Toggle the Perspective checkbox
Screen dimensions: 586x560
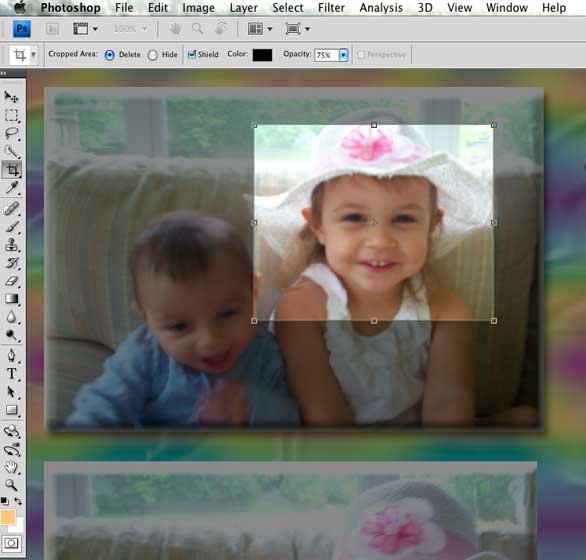coord(361,55)
